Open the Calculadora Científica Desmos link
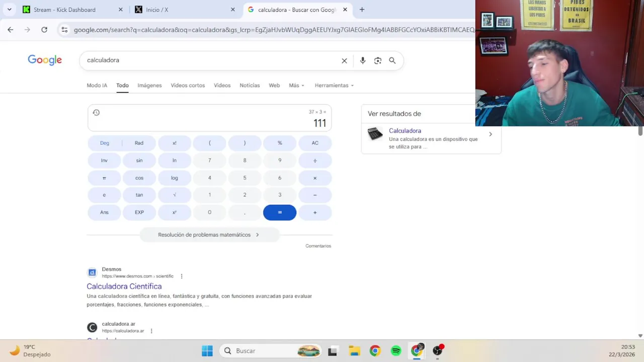 (x=124, y=286)
